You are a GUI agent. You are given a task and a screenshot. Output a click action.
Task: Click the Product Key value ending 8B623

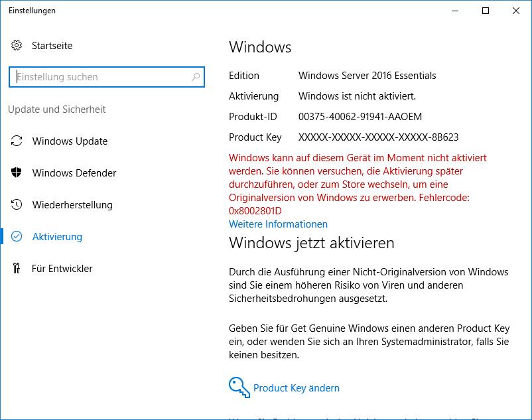tap(378, 137)
